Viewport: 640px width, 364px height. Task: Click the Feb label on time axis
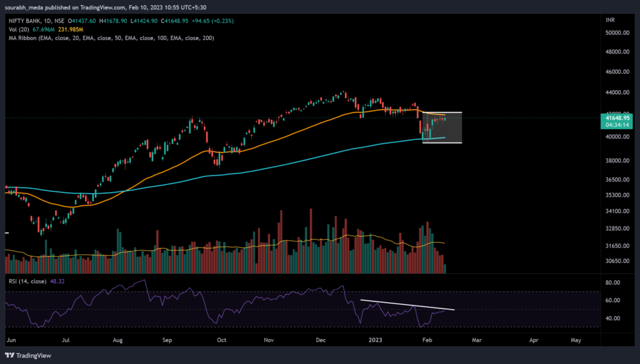pos(427,340)
